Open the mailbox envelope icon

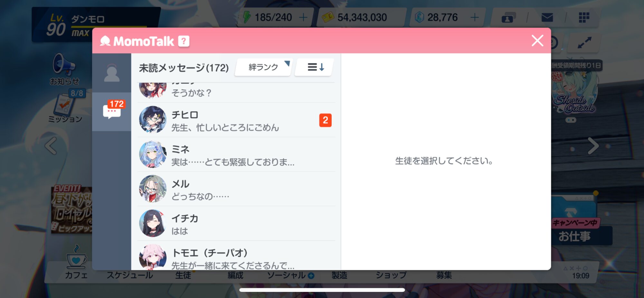tap(547, 17)
